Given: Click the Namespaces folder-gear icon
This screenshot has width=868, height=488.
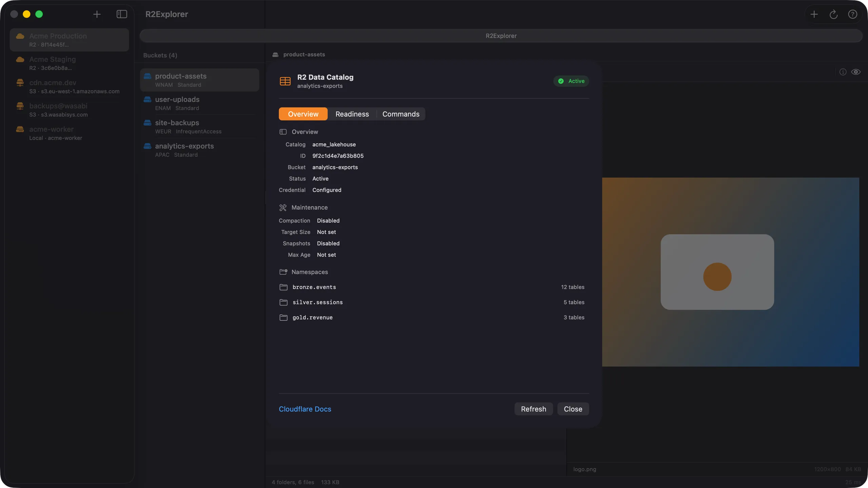Looking at the screenshot, I should (x=283, y=272).
